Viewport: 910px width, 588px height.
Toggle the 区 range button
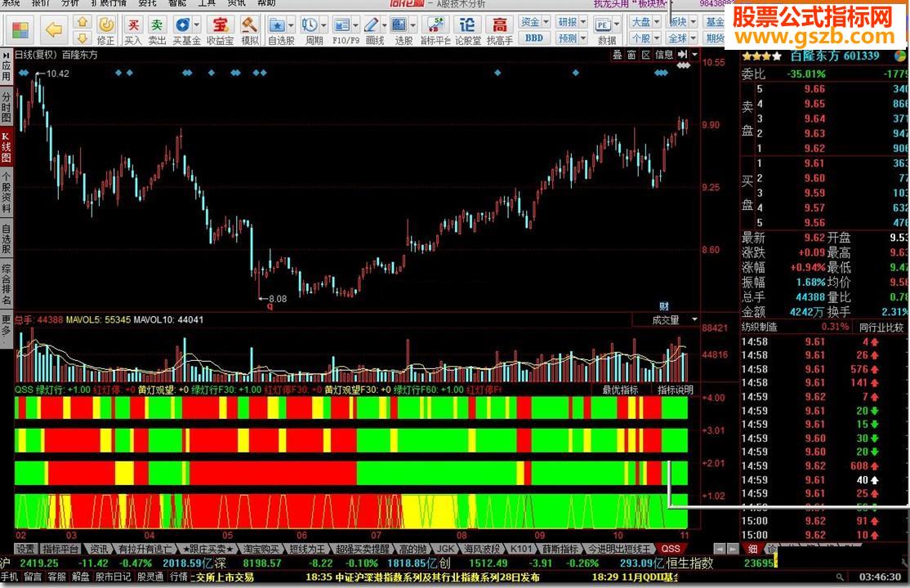(x=646, y=55)
